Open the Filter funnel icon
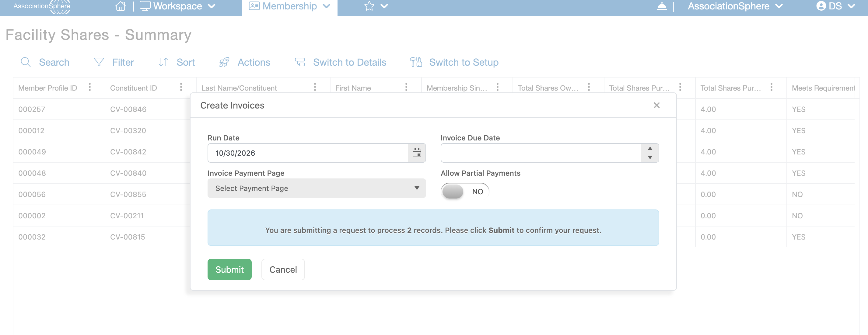Screen dimensions: 868x335 coord(99,62)
